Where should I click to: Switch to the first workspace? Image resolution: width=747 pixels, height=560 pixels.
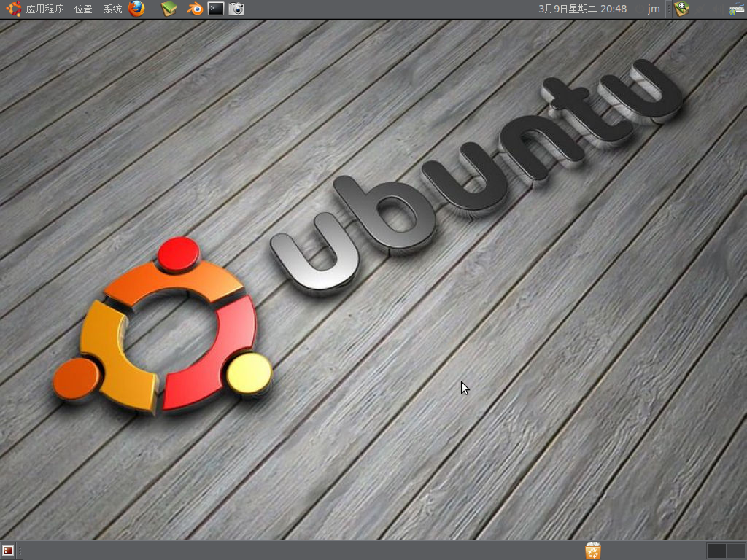716,551
